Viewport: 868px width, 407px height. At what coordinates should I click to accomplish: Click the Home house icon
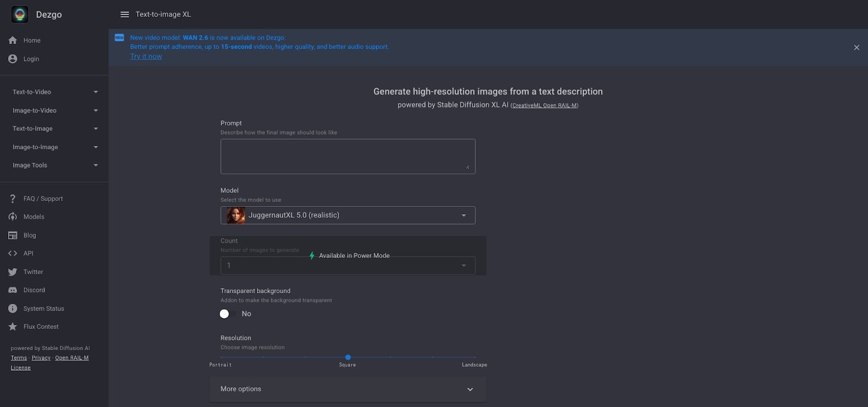tap(12, 40)
